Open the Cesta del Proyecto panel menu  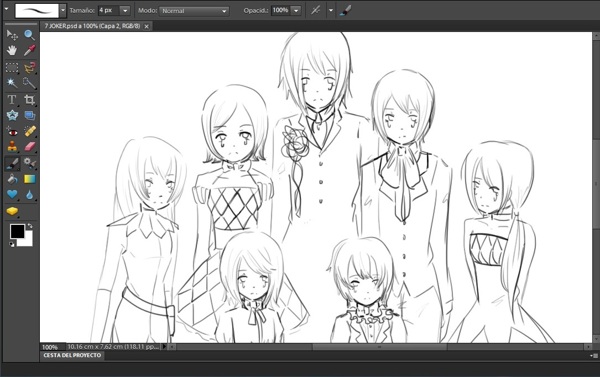point(595,356)
